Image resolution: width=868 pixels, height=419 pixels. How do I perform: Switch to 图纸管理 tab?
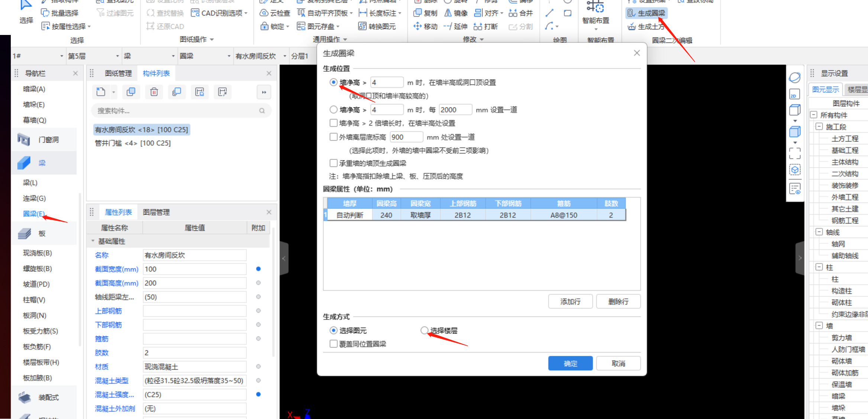pos(118,74)
